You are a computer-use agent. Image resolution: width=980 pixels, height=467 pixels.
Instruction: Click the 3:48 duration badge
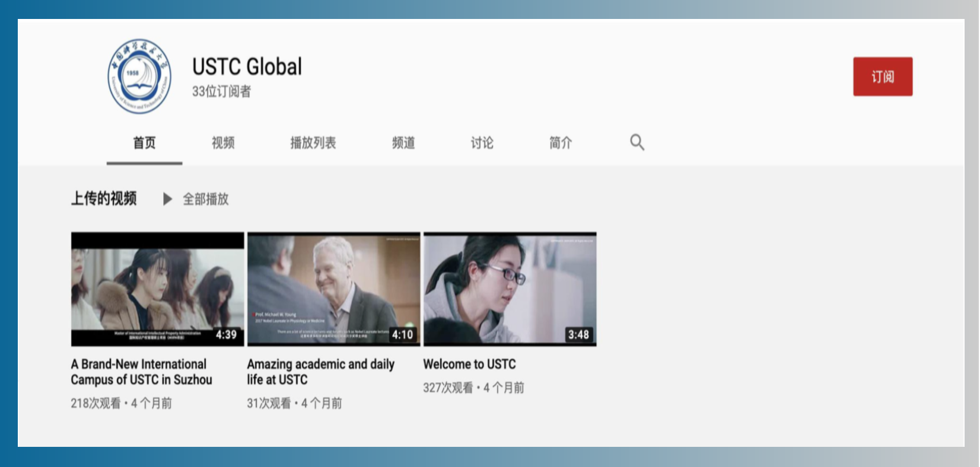pos(578,334)
